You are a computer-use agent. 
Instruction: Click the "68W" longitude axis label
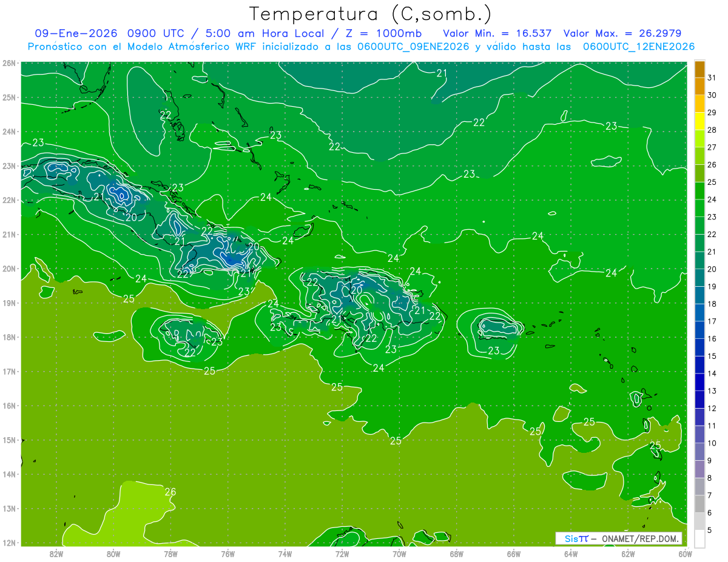click(456, 554)
